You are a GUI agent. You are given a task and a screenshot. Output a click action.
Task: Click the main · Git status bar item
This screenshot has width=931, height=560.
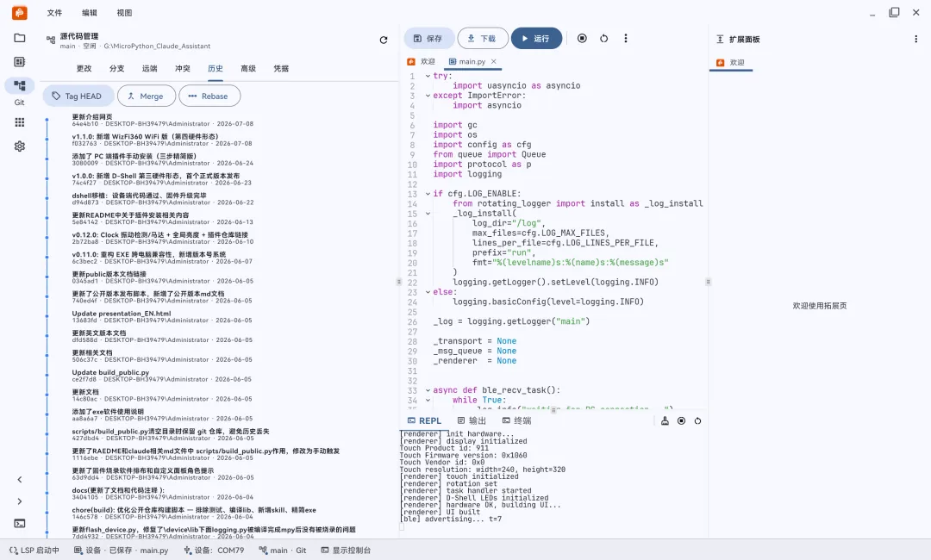click(283, 550)
